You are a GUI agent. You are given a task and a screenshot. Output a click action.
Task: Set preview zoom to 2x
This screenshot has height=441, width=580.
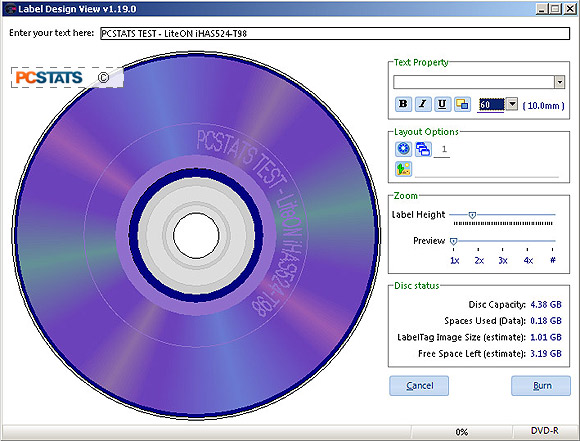pos(479,260)
